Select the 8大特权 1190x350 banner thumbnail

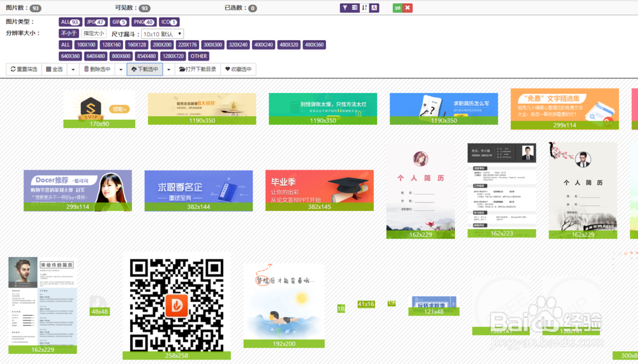[202, 108]
